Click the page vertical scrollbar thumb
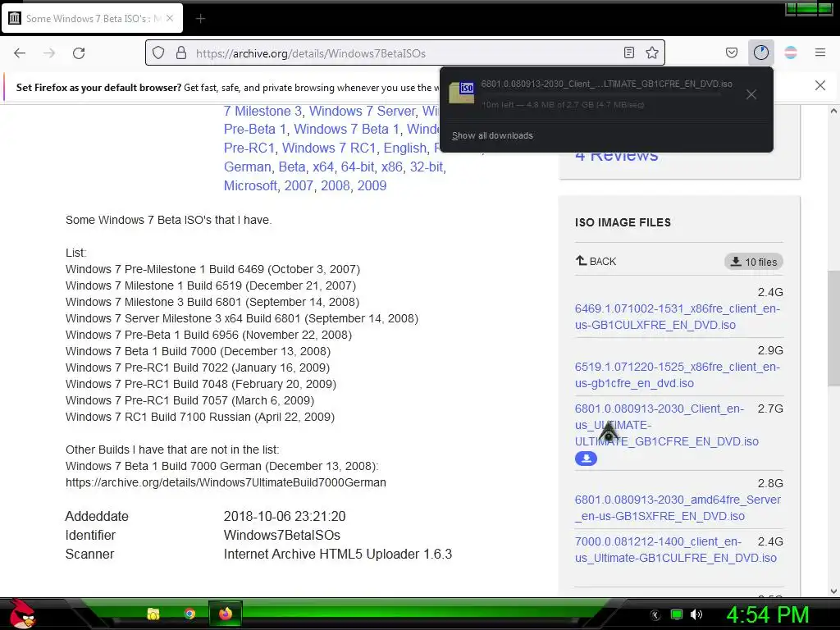 [x=833, y=328]
